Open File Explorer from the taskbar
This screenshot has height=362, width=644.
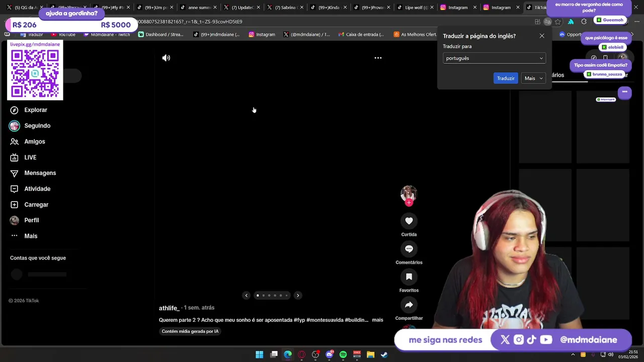tap(371, 354)
